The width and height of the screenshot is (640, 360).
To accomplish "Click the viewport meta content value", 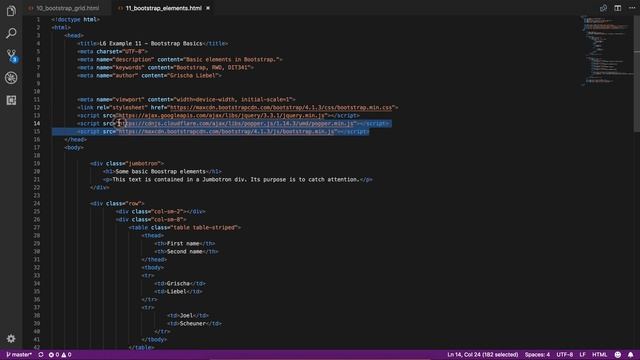I will point(233,99).
